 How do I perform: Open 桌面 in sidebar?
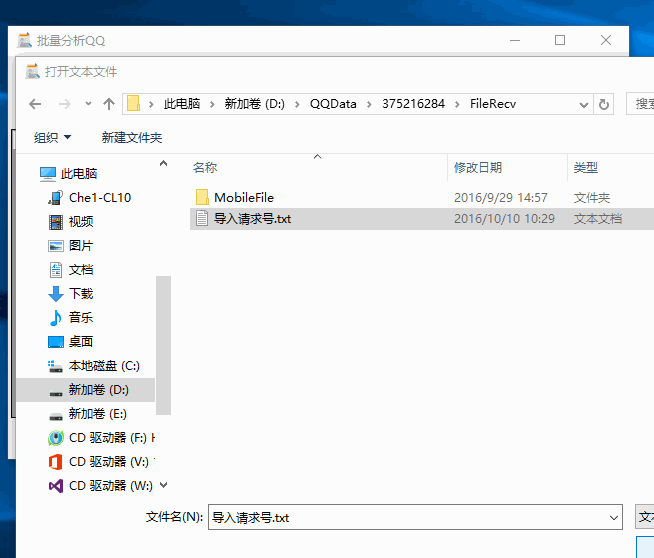[x=71, y=342]
